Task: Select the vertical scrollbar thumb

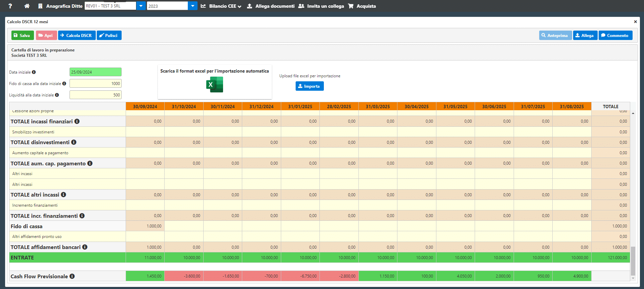Action: [x=633, y=261]
